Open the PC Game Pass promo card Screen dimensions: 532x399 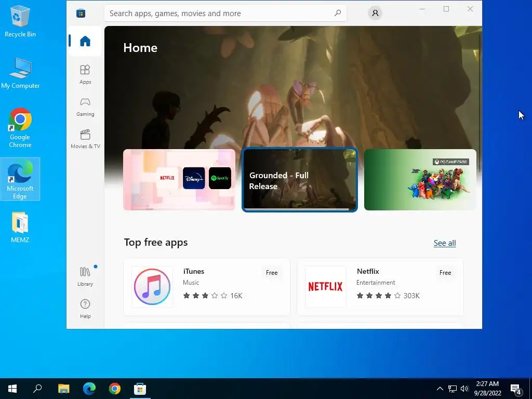pos(420,179)
